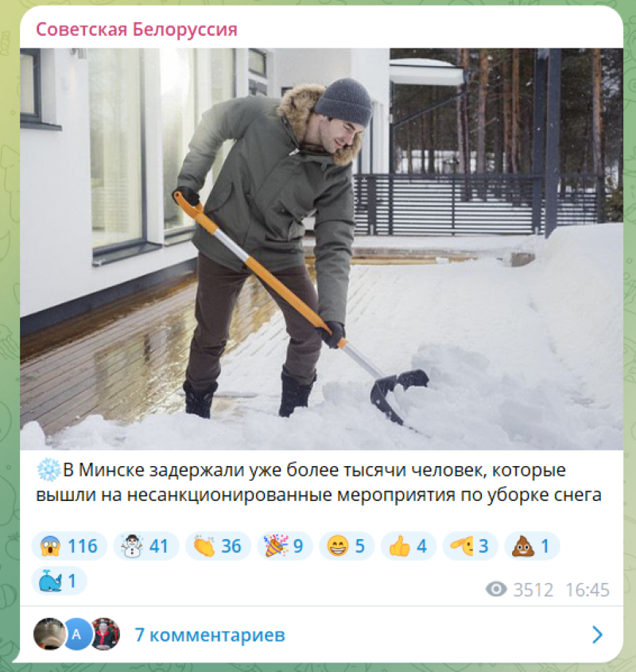Screen dimensions: 636x672
Task: Expand comments using the right chevron arrow
Action: (597, 635)
